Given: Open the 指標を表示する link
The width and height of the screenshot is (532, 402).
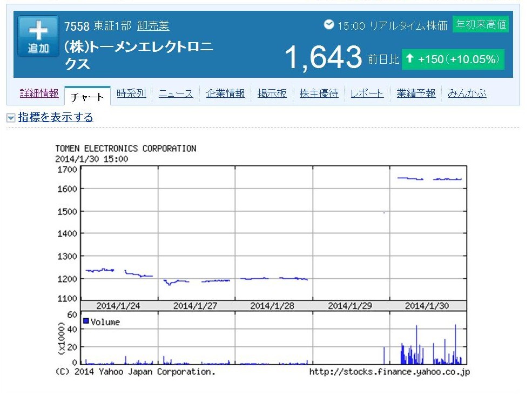Looking at the screenshot, I should [56, 117].
